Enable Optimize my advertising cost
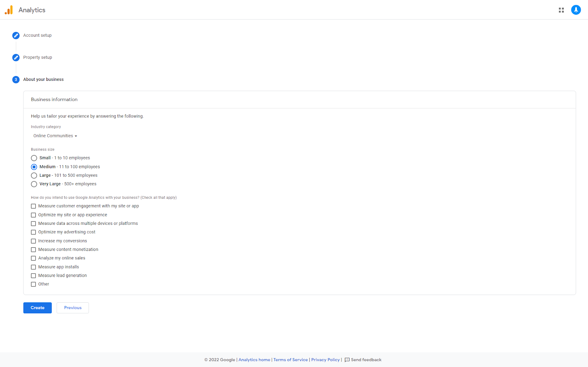 point(33,232)
